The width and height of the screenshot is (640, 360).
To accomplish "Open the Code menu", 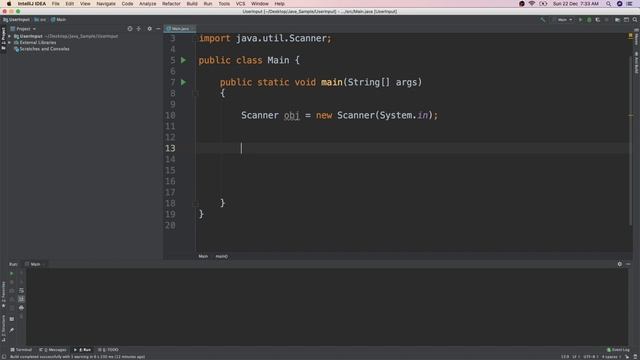I will (127, 4).
